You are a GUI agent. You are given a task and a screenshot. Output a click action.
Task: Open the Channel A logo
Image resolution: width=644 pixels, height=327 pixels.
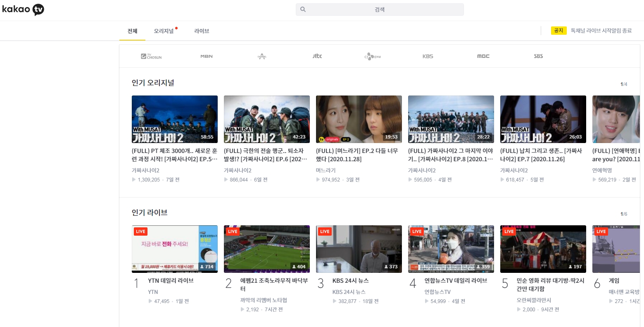click(x=262, y=56)
